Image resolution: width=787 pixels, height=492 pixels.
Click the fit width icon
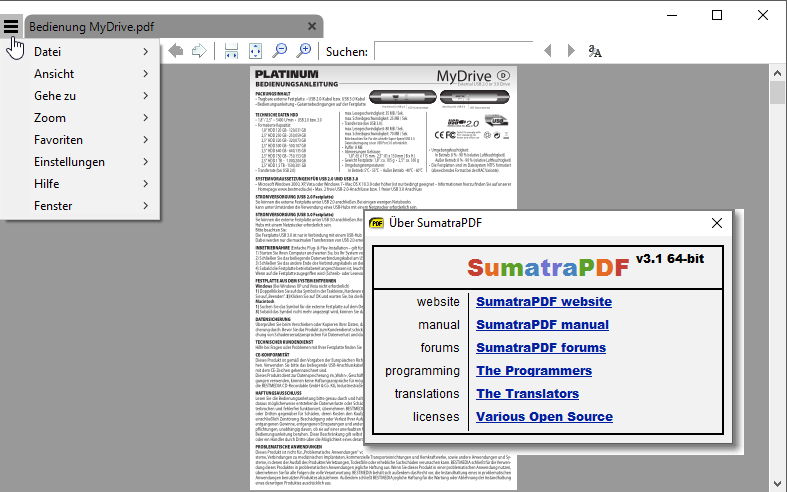(x=231, y=51)
